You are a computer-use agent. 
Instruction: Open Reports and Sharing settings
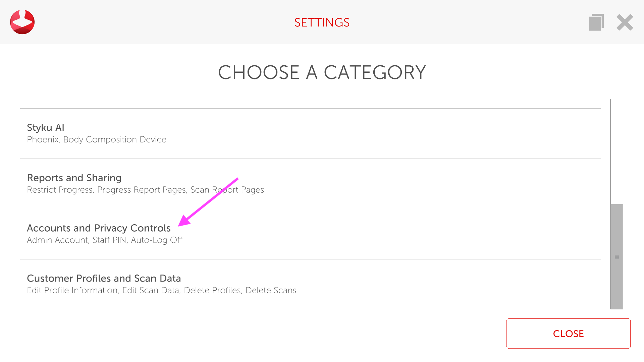click(x=74, y=178)
